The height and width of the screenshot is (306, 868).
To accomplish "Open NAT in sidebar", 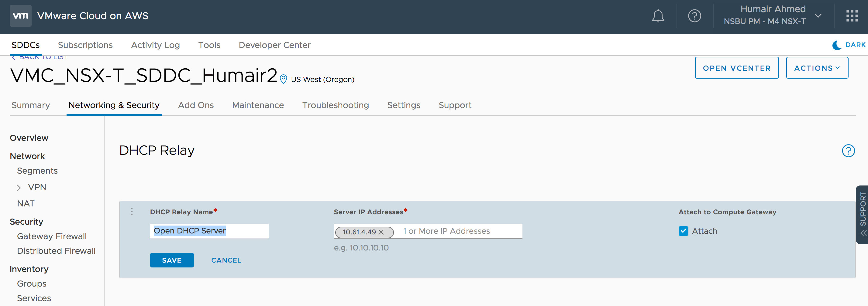I will coord(26,204).
